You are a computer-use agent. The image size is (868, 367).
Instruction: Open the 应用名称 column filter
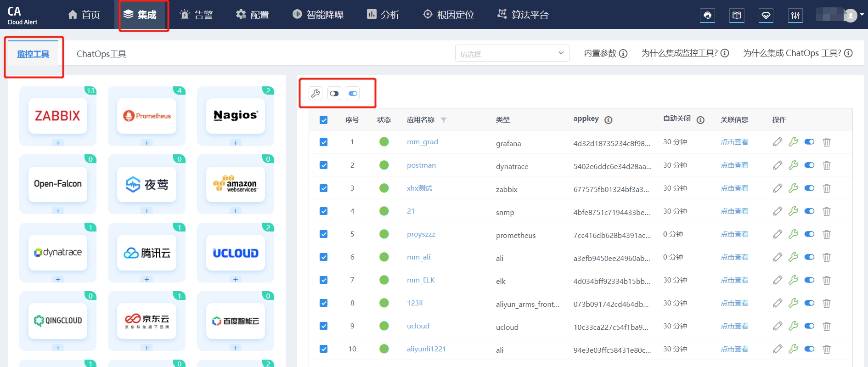click(x=444, y=120)
